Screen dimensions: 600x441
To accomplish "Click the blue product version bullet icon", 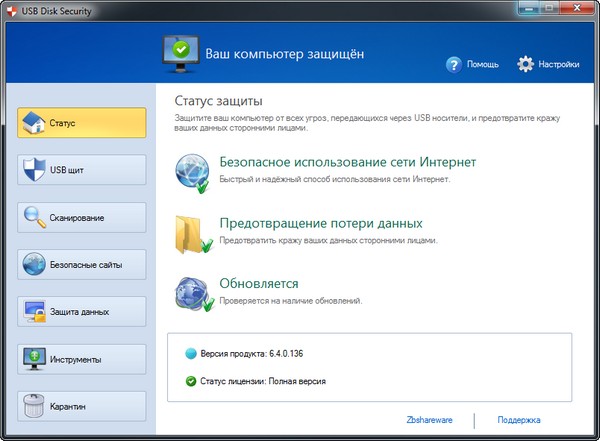I will point(192,354).
